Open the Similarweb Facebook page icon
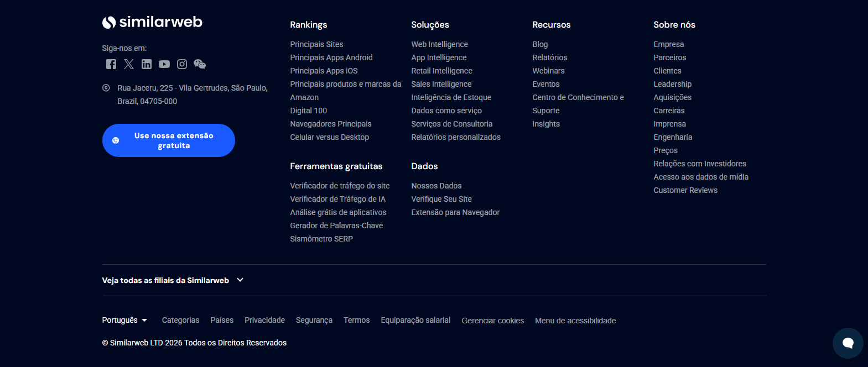This screenshot has width=868, height=367. (x=111, y=64)
